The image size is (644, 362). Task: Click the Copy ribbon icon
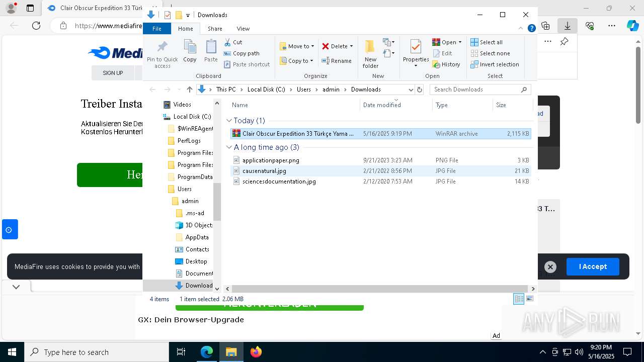coord(190,51)
